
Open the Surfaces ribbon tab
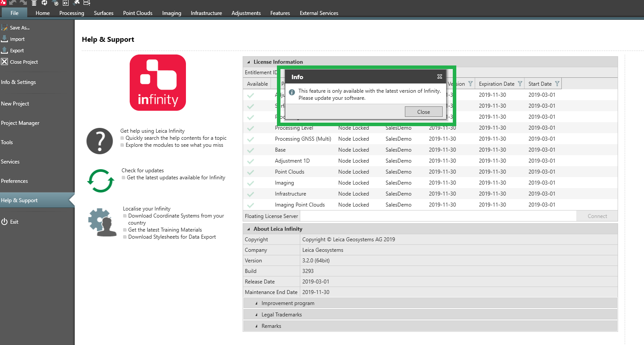point(104,13)
